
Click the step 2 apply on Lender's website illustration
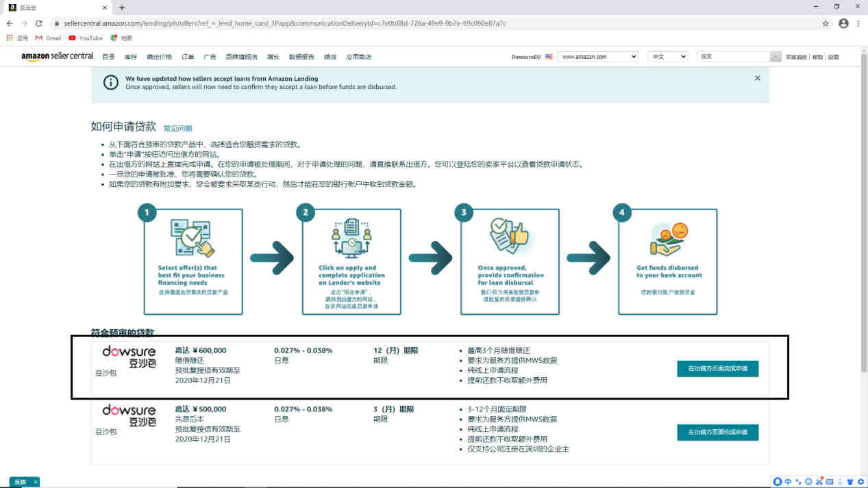point(351,238)
